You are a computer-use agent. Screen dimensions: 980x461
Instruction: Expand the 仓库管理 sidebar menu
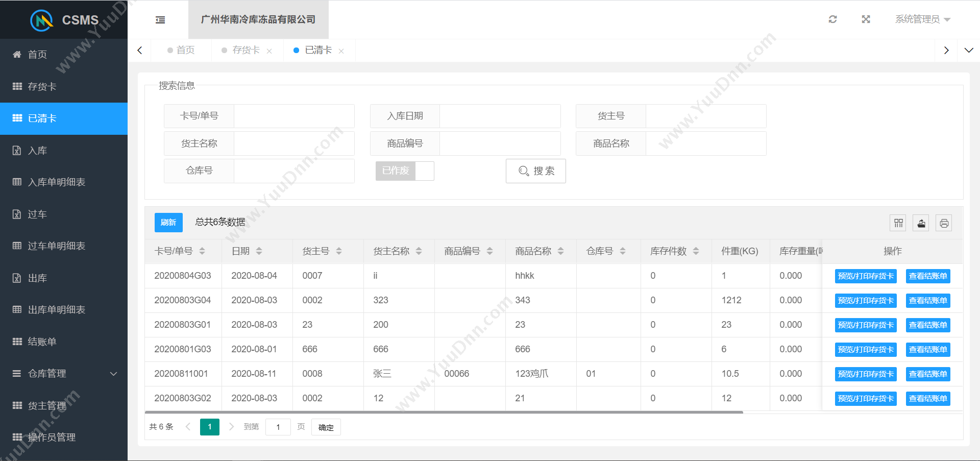point(64,374)
